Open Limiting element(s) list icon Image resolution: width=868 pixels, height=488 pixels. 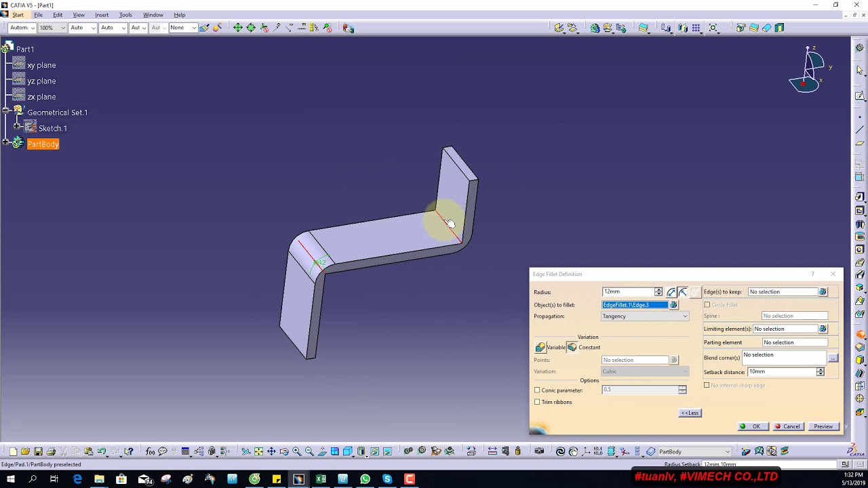point(823,329)
